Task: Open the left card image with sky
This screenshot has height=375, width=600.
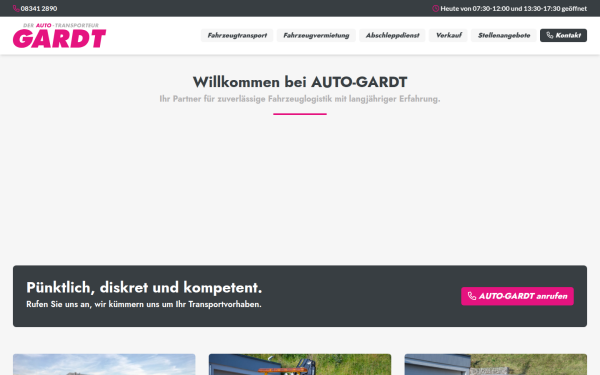Action: click(x=104, y=365)
